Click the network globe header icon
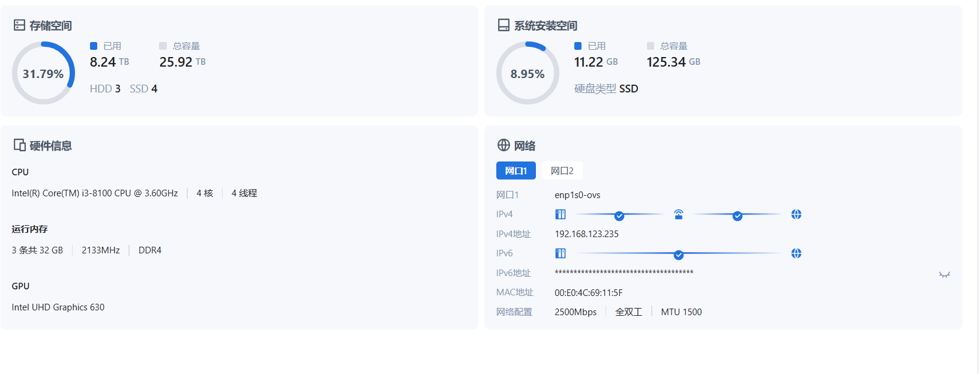Viewport: 980px width, 374px height. pyautogui.click(x=504, y=145)
